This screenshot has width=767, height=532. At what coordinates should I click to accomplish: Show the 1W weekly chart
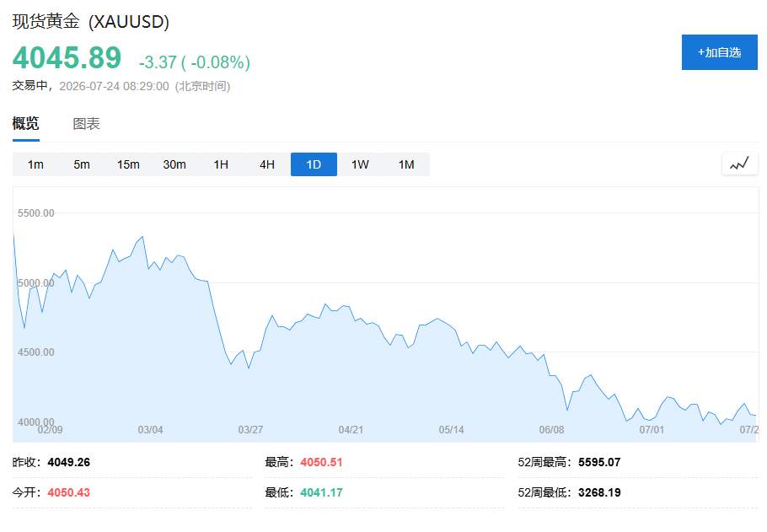pos(360,164)
